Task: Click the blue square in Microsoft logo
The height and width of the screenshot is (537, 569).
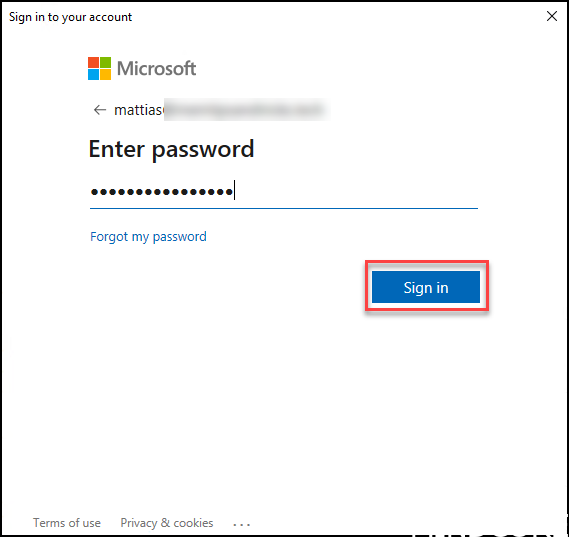Action: 93,74
